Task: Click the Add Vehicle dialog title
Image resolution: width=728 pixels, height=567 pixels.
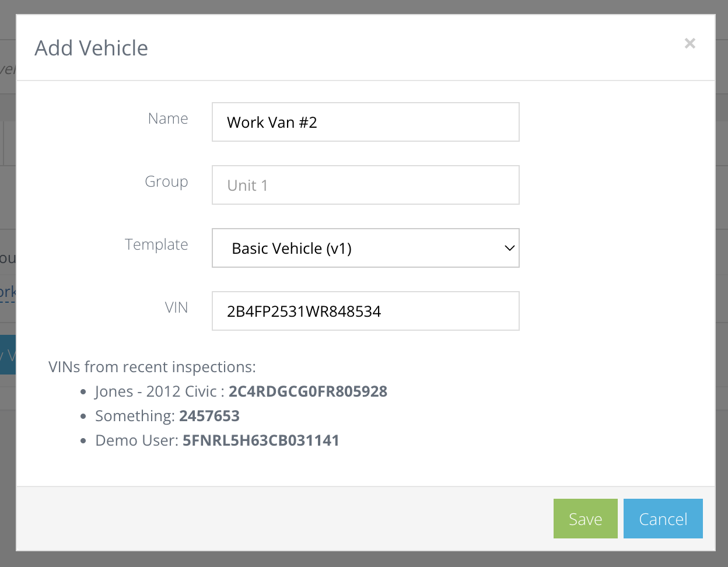Action: click(91, 48)
